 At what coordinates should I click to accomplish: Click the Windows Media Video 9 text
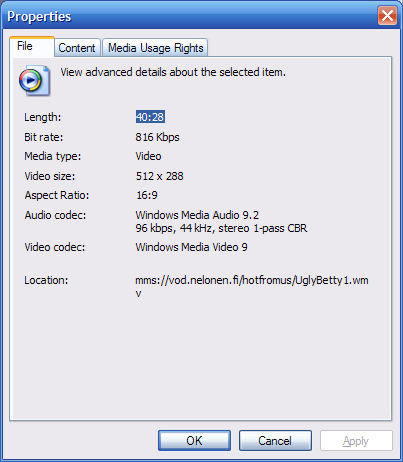191,247
